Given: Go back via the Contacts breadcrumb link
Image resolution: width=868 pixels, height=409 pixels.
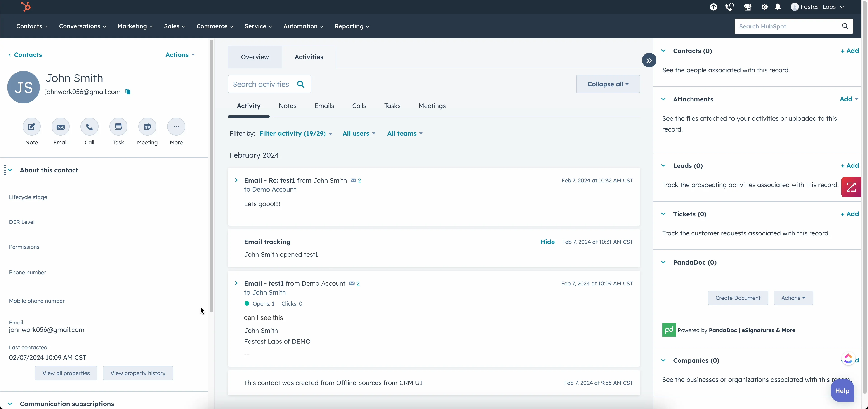Looking at the screenshot, I should click(x=25, y=55).
